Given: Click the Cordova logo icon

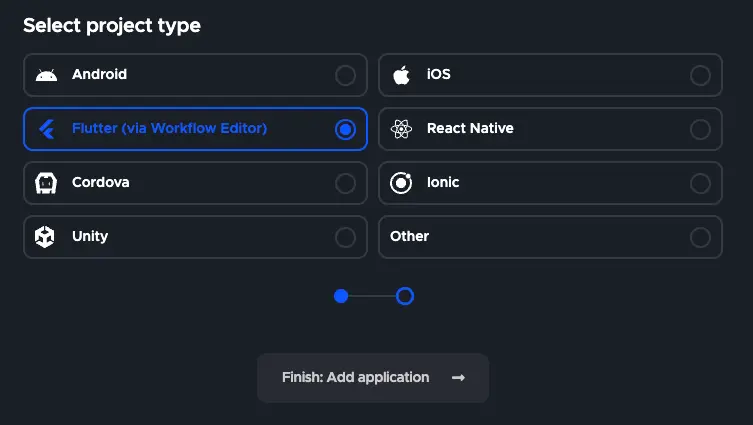Looking at the screenshot, I should [46, 183].
